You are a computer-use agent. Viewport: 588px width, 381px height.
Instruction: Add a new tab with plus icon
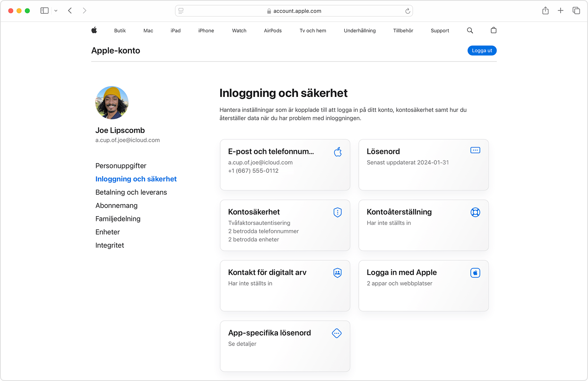pos(560,11)
